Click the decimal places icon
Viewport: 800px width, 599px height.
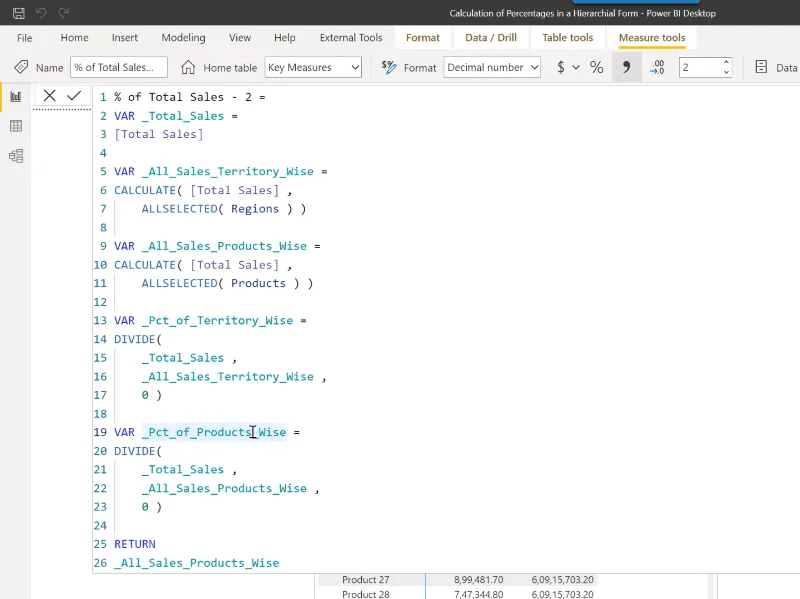tap(657, 67)
